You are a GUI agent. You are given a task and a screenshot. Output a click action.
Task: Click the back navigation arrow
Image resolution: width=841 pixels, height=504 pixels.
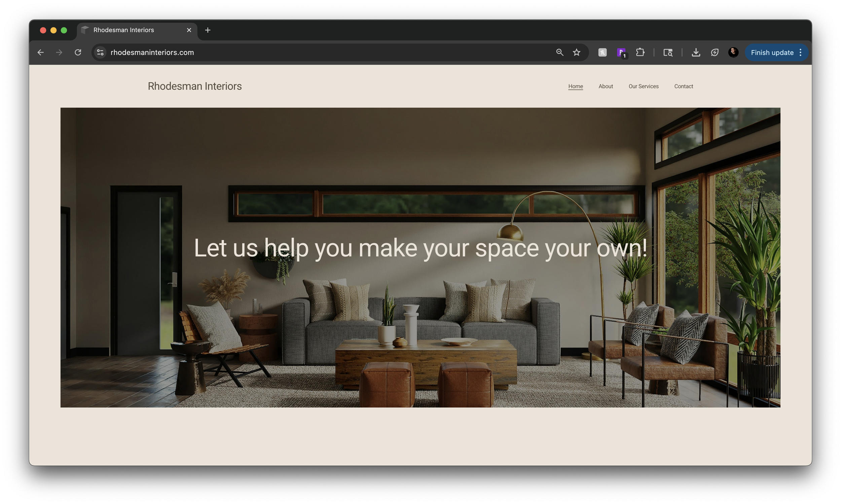click(40, 52)
